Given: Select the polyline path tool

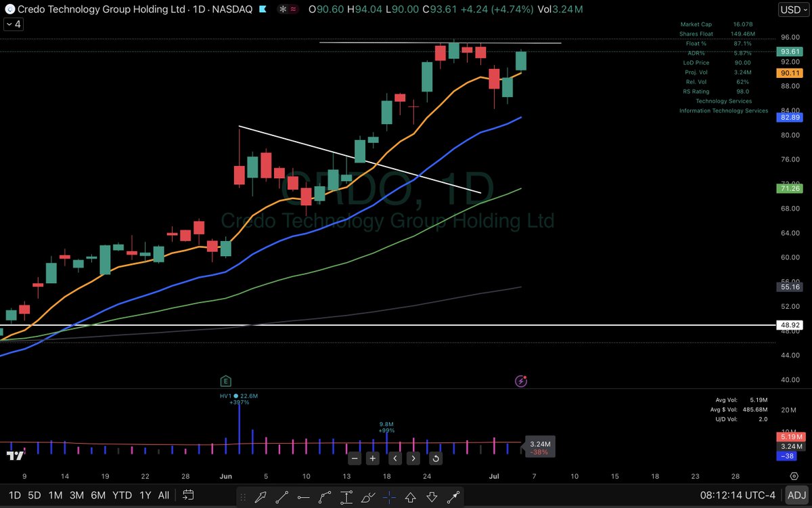Looking at the screenshot, I should [x=325, y=496].
